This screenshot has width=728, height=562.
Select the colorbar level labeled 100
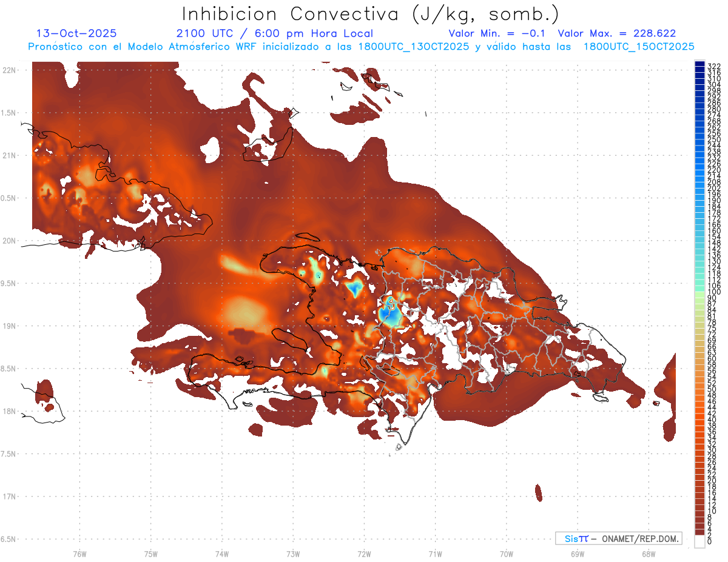coord(699,292)
